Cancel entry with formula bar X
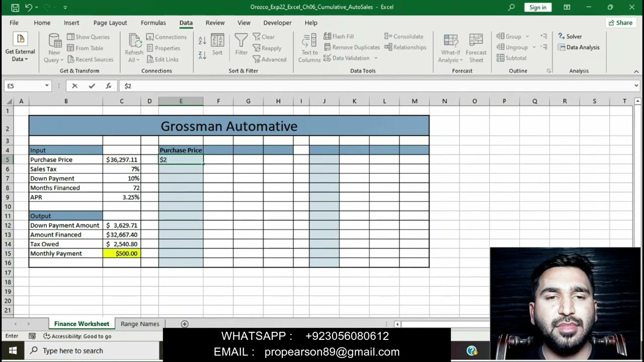 75,86
